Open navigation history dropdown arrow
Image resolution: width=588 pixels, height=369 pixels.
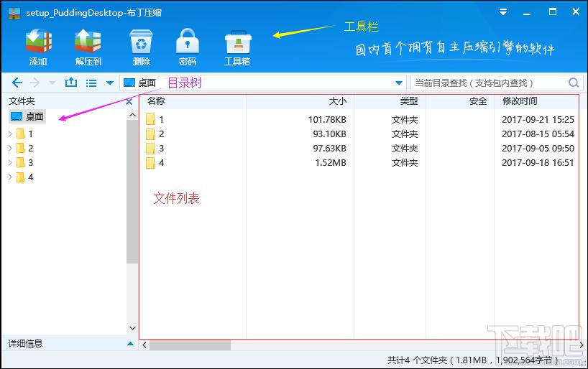point(52,83)
